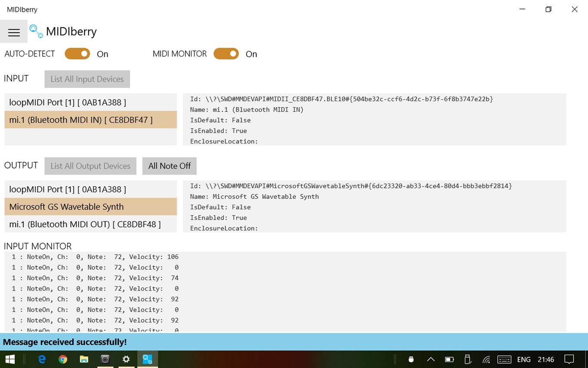
Task: Open Windows Settings via the gear taskbar icon
Action: pyautogui.click(x=126, y=359)
